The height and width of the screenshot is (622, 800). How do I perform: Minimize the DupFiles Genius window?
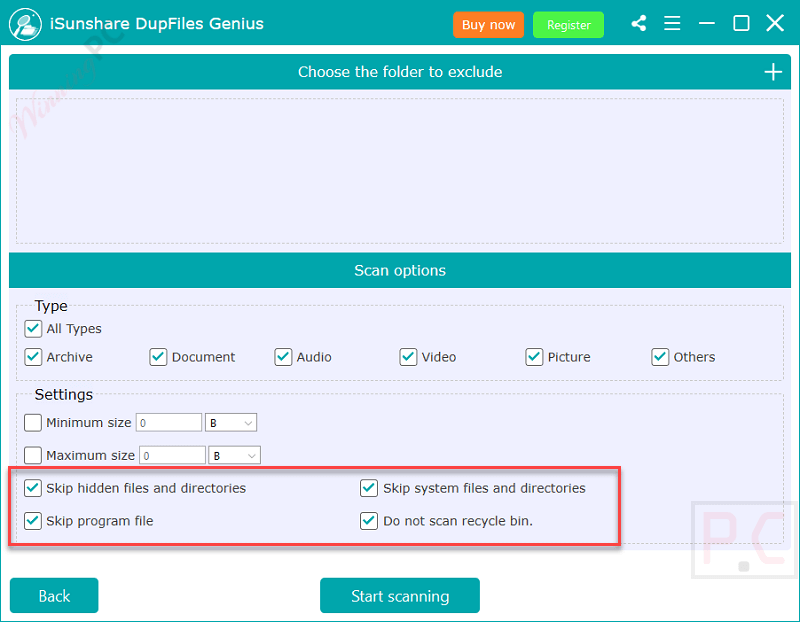(x=707, y=23)
